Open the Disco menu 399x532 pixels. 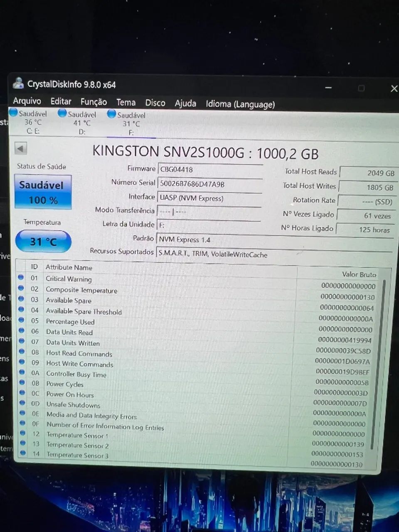pyautogui.click(x=155, y=103)
